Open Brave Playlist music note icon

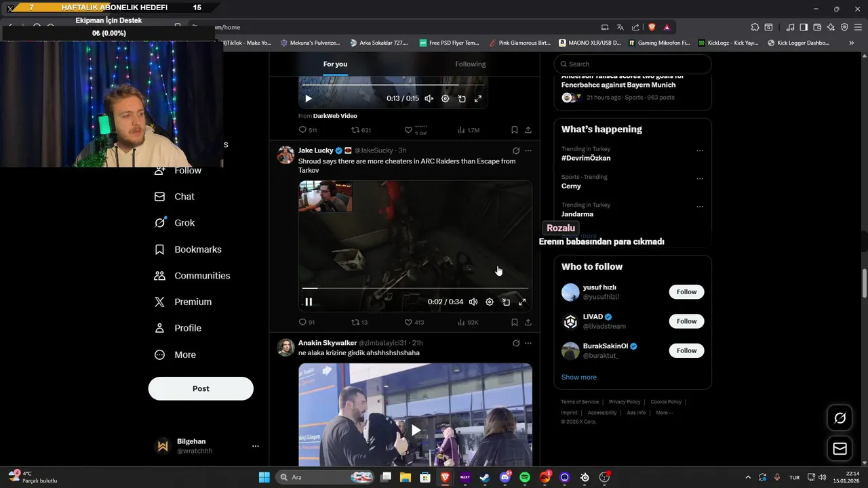(x=790, y=27)
